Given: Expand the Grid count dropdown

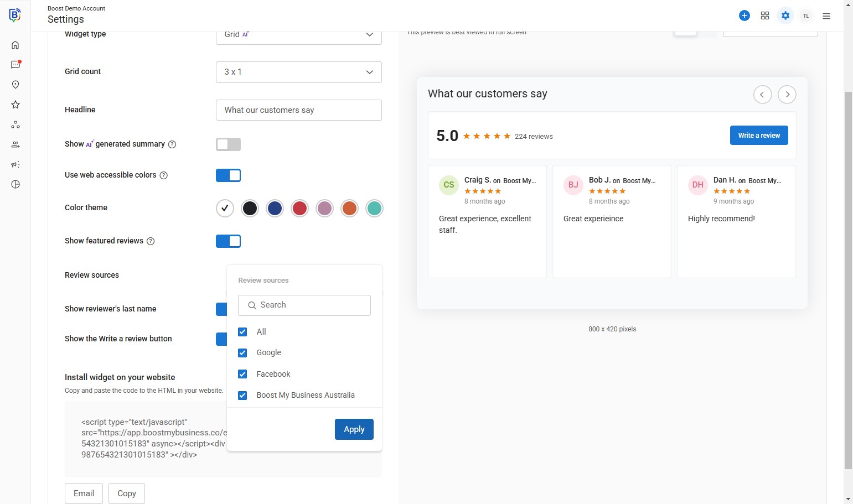Looking at the screenshot, I should click(x=298, y=72).
